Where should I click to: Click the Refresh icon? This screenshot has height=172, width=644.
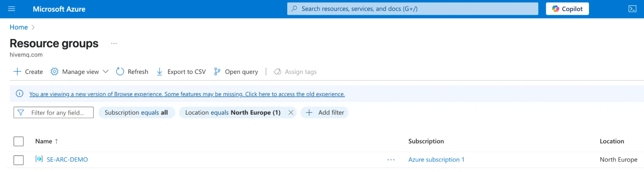(120, 72)
